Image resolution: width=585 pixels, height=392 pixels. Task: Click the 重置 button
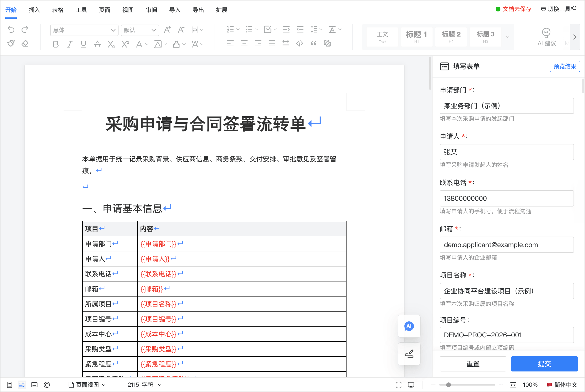click(473, 364)
